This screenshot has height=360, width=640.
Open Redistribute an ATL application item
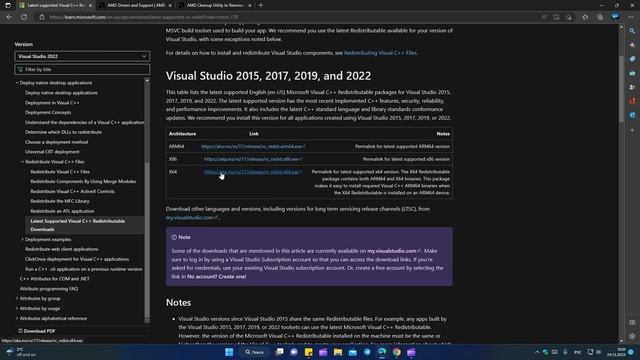click(x=62, y=211)
